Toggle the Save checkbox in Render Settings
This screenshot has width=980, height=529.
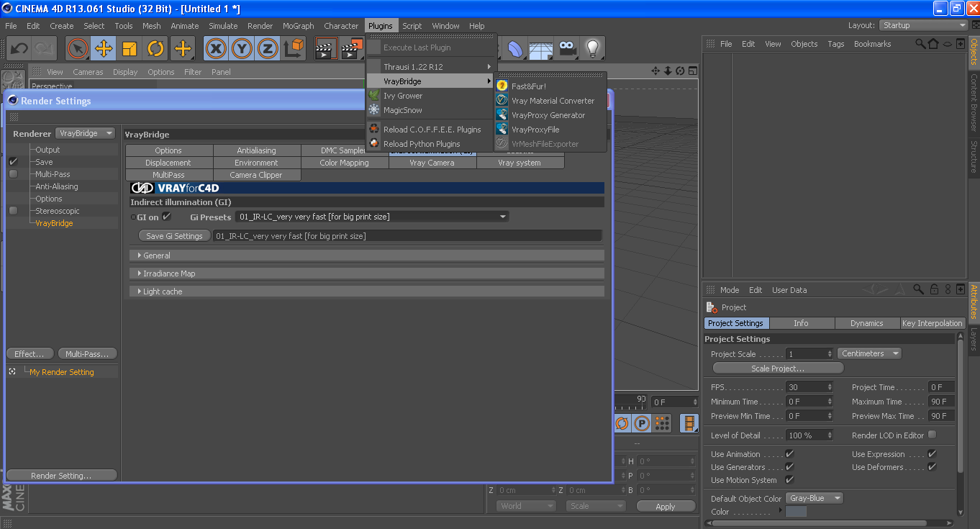[14, 162]
